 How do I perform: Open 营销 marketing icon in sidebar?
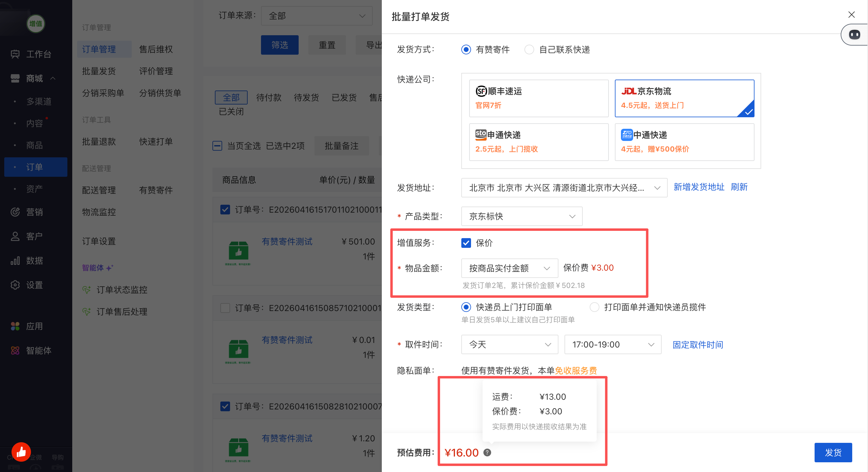pos(15,212)
